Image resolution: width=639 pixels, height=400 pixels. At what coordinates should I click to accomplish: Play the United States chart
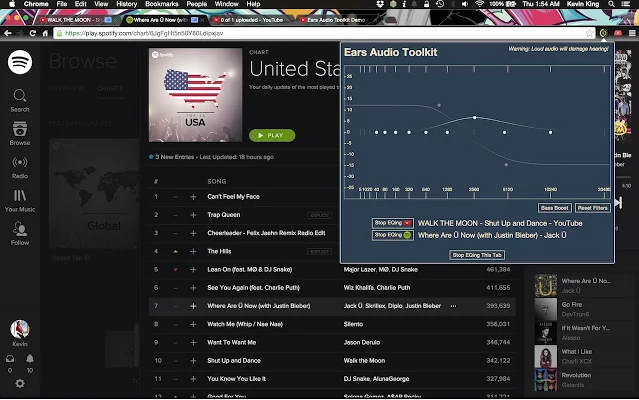point(272,135)
